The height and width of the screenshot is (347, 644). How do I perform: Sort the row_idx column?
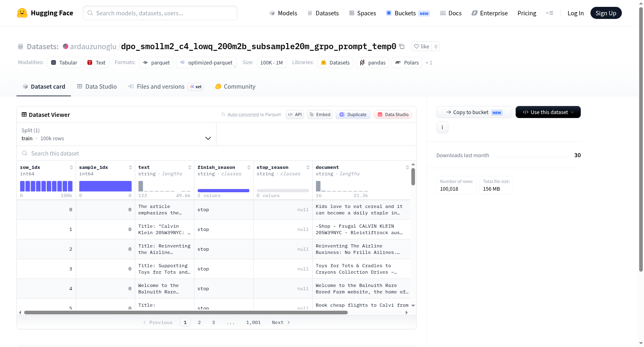[71, 167]
